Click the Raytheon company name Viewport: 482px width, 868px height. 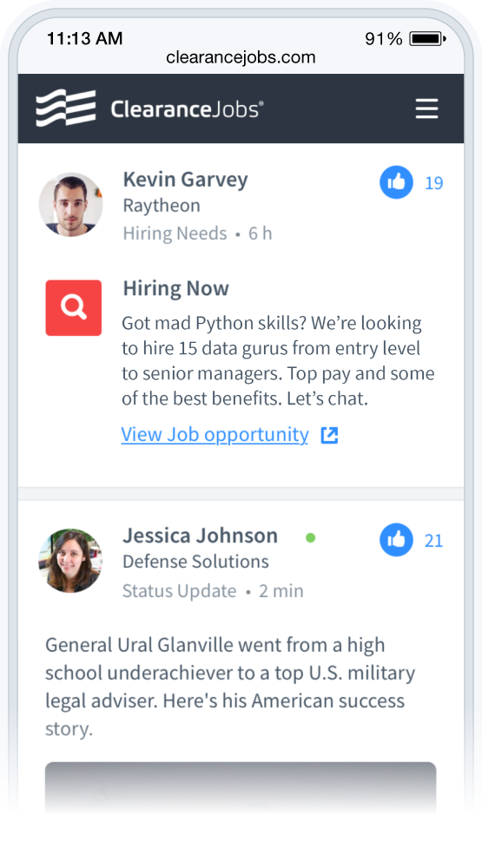click(x=162, y=206)
